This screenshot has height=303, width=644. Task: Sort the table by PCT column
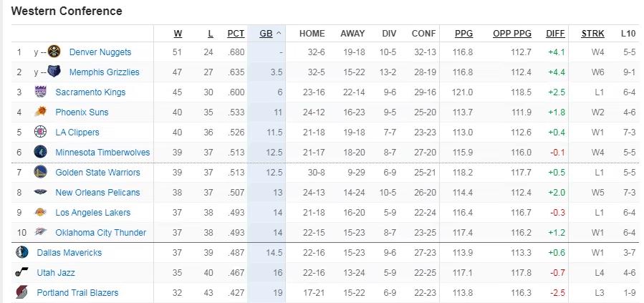pyautogui.click(x=236, y=34)
